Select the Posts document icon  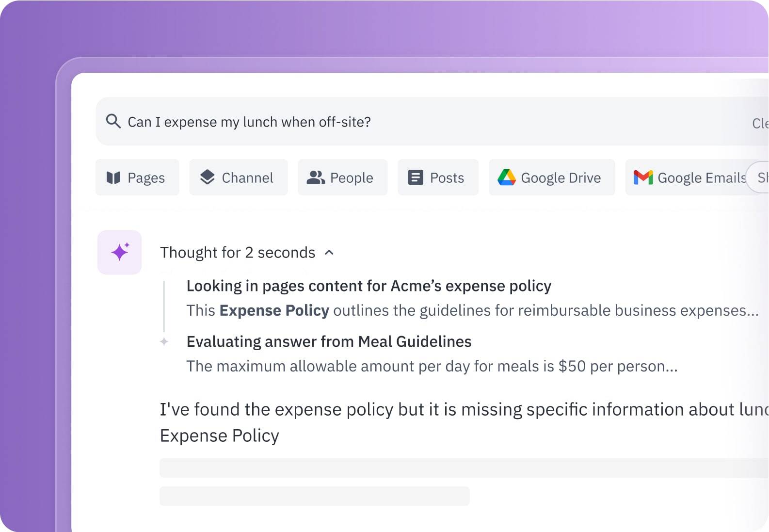point(416,177)
